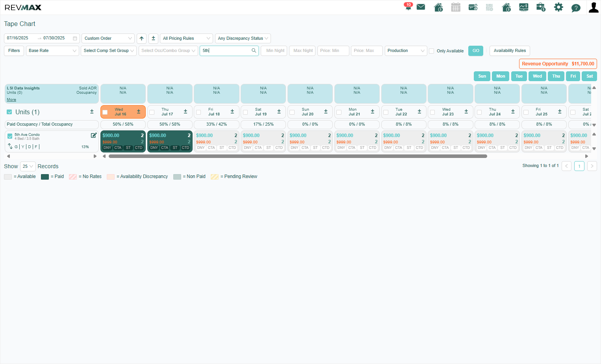The height and width of the screenshot is (364, 601).
Task: Open the Show 25 records dropdown
Action: (x=28, y=166)
